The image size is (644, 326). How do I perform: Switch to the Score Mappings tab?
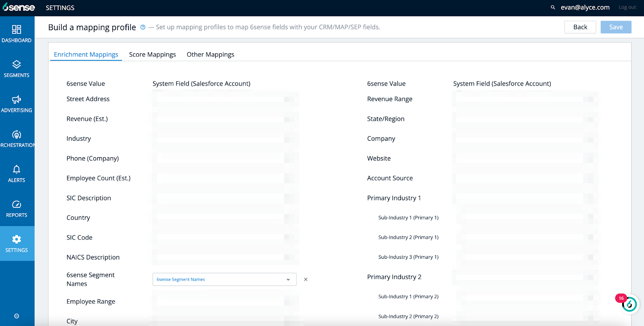tap(153, 54)
